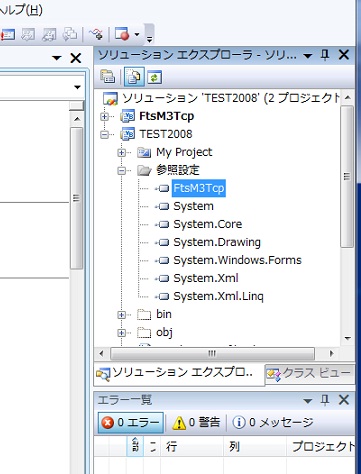Toggle auto-hide pin on エラー一覧 panel
The height and width of the screenshot is (474, 361).
(325, 400)
